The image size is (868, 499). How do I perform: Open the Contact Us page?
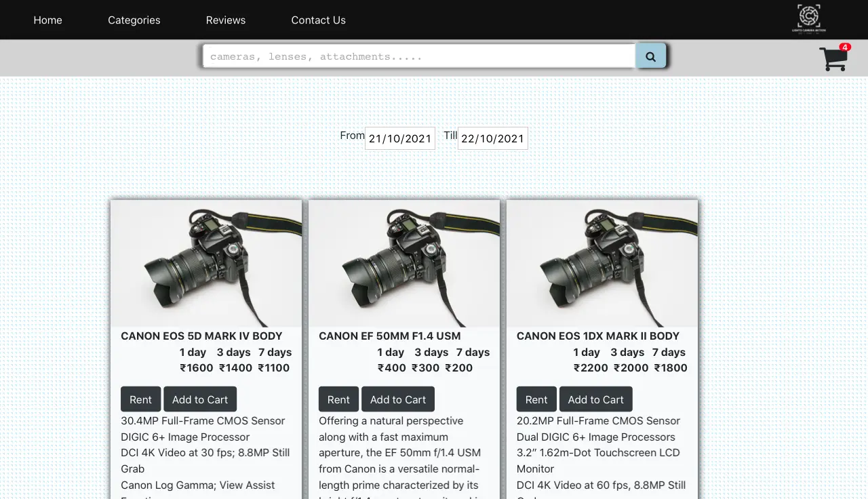click(318, 20)
